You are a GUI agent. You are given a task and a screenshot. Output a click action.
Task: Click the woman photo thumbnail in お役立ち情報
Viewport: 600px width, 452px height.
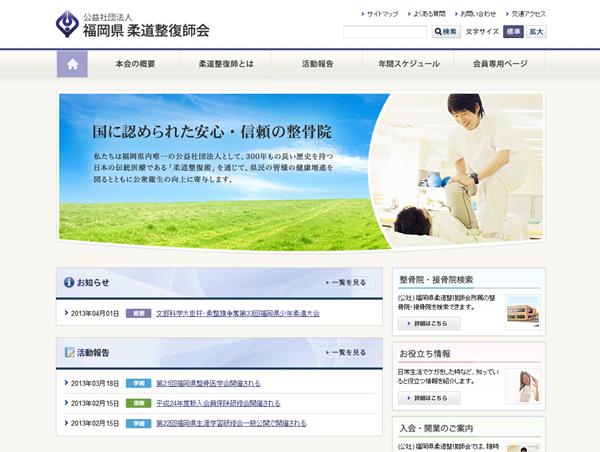(523, 386)
